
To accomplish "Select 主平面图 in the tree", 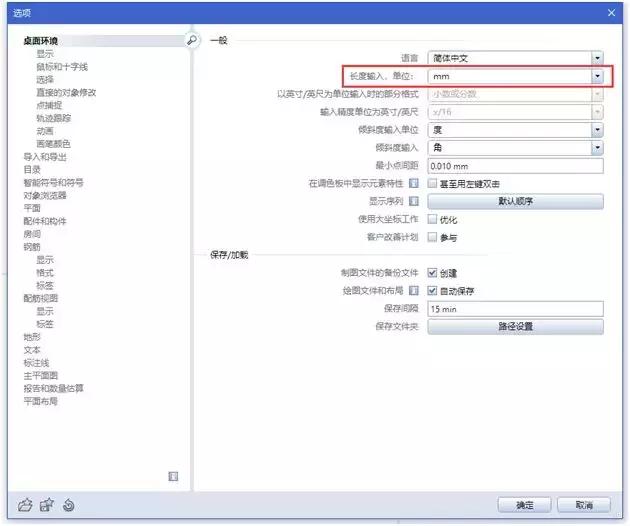I will pos(41,375).
